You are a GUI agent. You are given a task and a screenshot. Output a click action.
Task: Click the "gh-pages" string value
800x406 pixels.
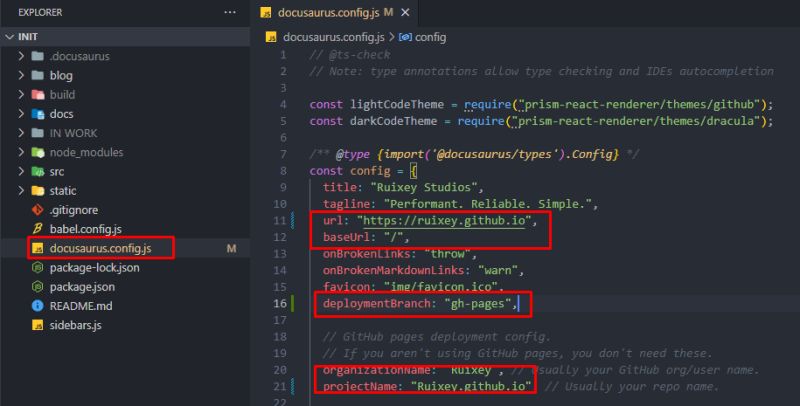coord(478,303)
